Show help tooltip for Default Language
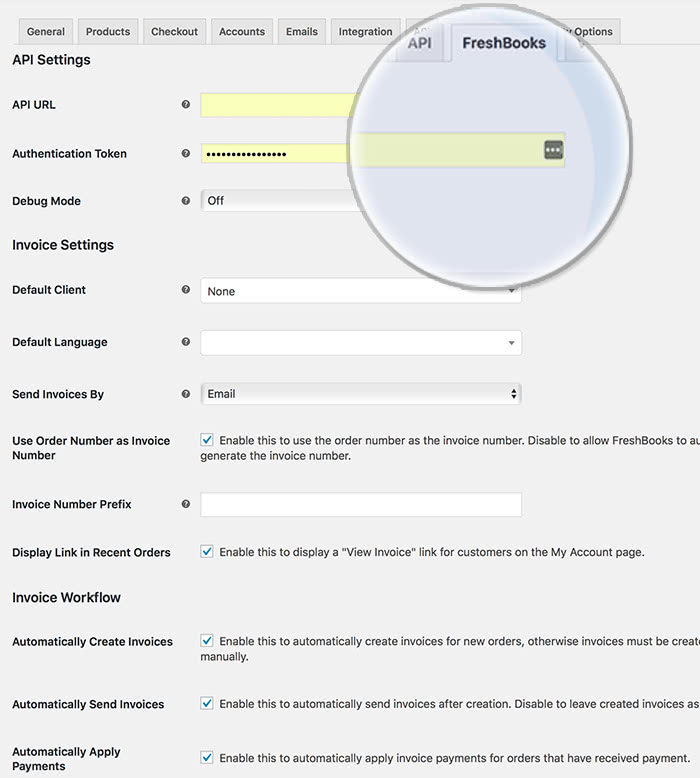The height and width of the screenshot is (778, 700). click(x=186, y=341)
